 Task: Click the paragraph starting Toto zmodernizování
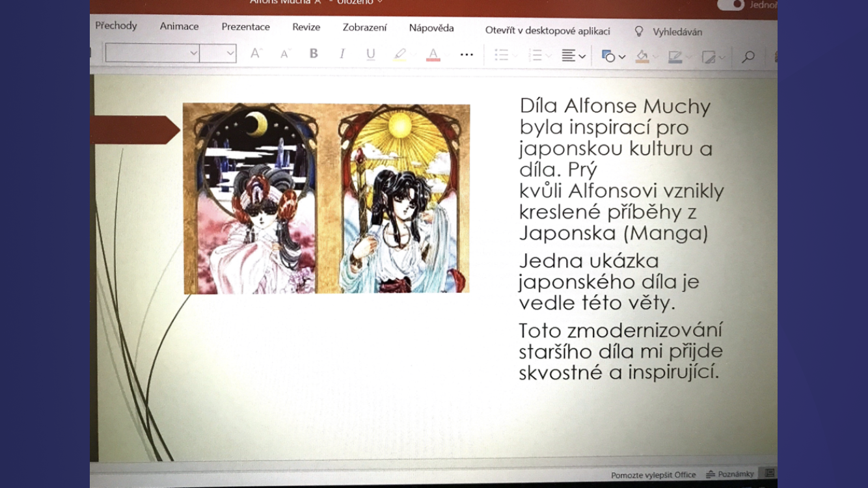click(621, 351)
